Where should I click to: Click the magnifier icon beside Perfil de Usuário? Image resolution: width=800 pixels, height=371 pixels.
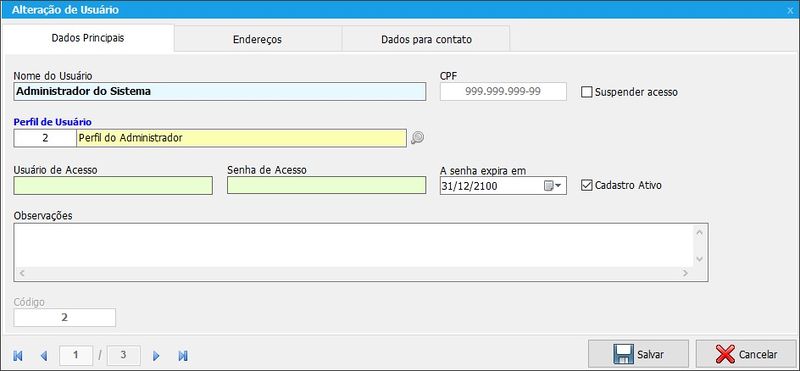pos(417,138)
